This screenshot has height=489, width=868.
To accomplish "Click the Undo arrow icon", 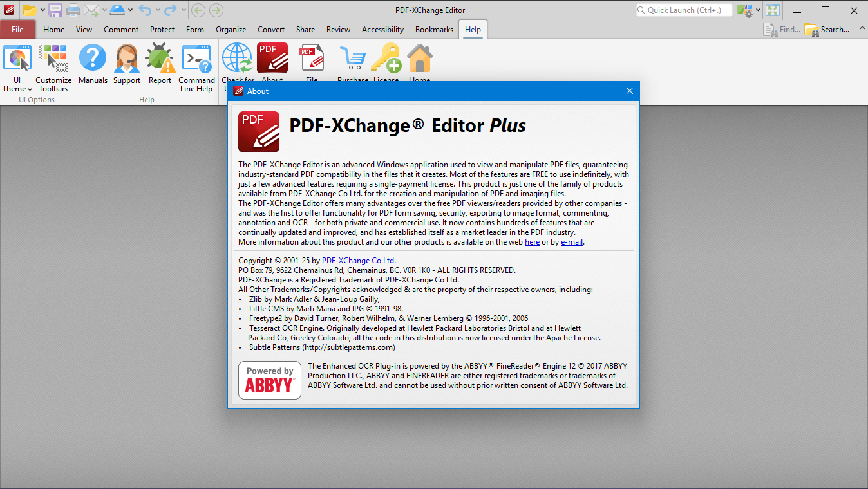I will (x=145, y=10).
